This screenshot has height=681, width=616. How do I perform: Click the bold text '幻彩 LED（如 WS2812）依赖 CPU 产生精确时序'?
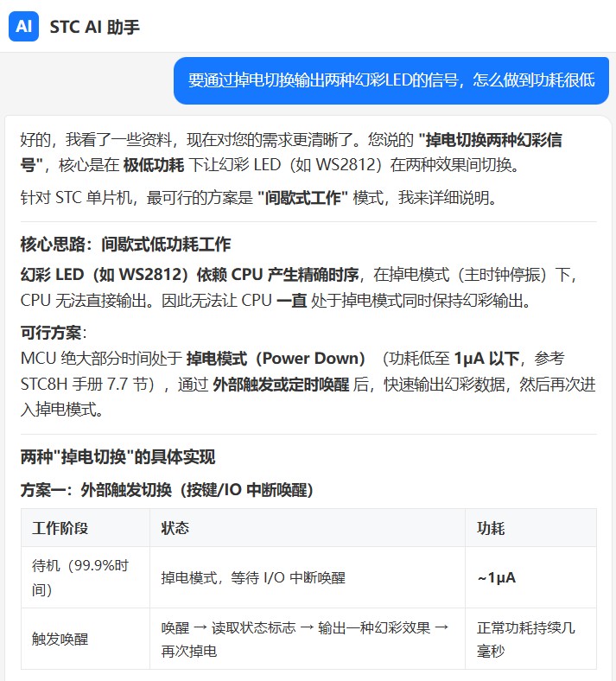coord(190,275)
